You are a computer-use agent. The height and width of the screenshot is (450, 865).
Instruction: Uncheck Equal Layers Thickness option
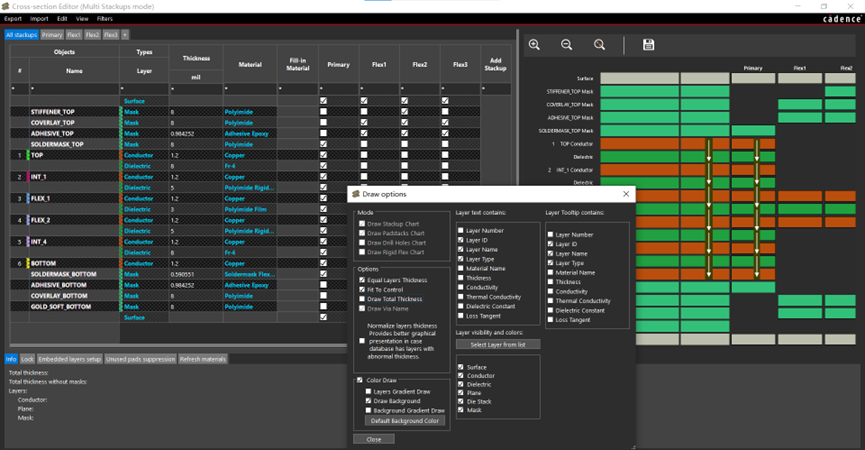(363, 279)
